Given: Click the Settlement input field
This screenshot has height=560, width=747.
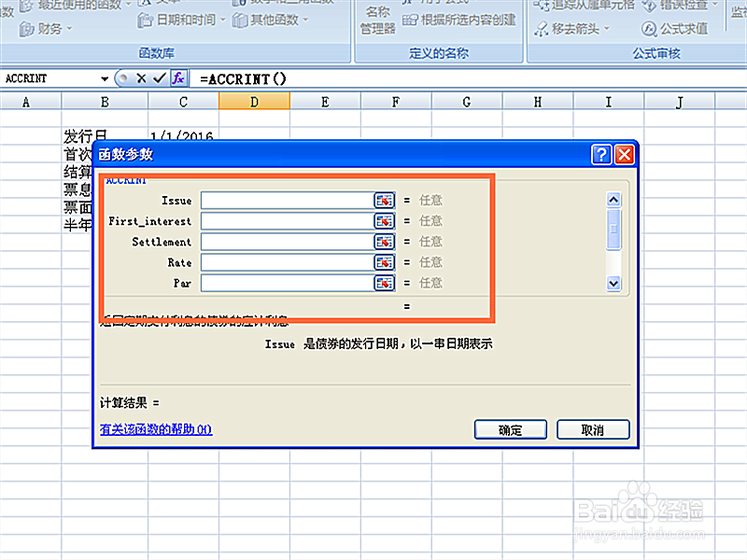Looking at the screenshot, I should click(x=288, y=242).
